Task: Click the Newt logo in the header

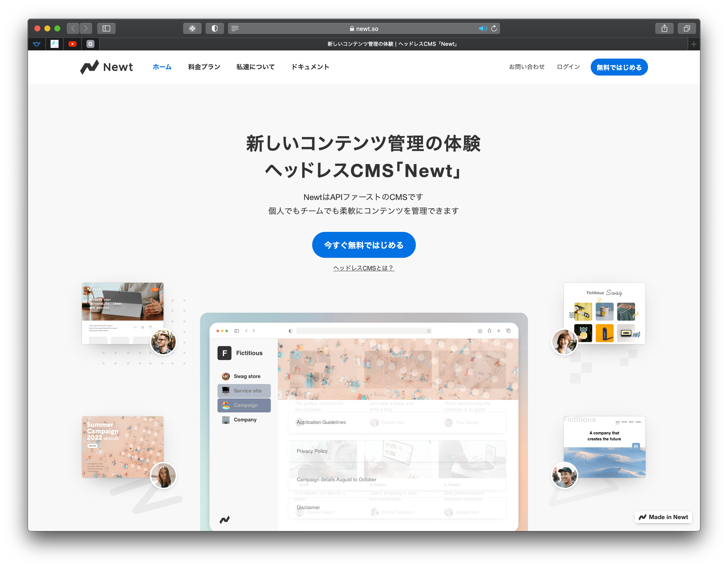Action: (x=106, y=67)
